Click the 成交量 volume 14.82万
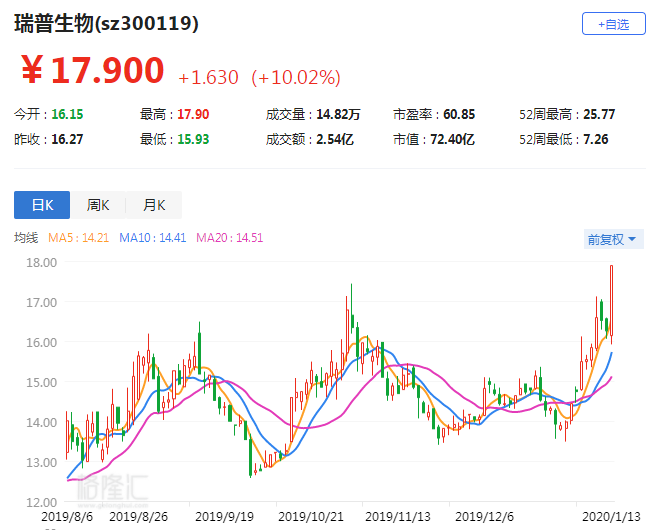This screenshot has width=658, height=530. pyautogui.click(x=338, y=114)
